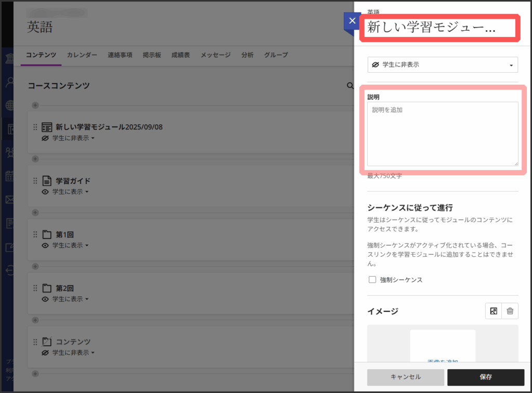Click the search magnifier in コースコンテンツ
The width and height of the screenshot is (532, 393).
350,86
